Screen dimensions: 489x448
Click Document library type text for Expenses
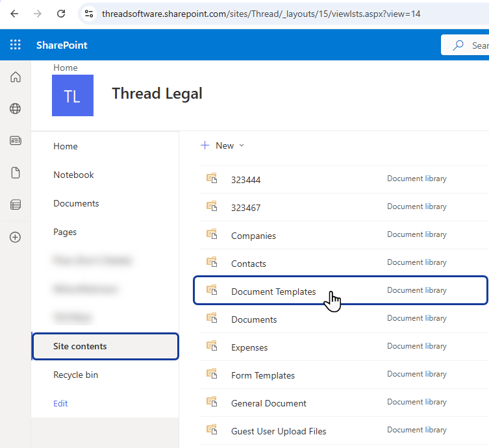tap(417, 346)
